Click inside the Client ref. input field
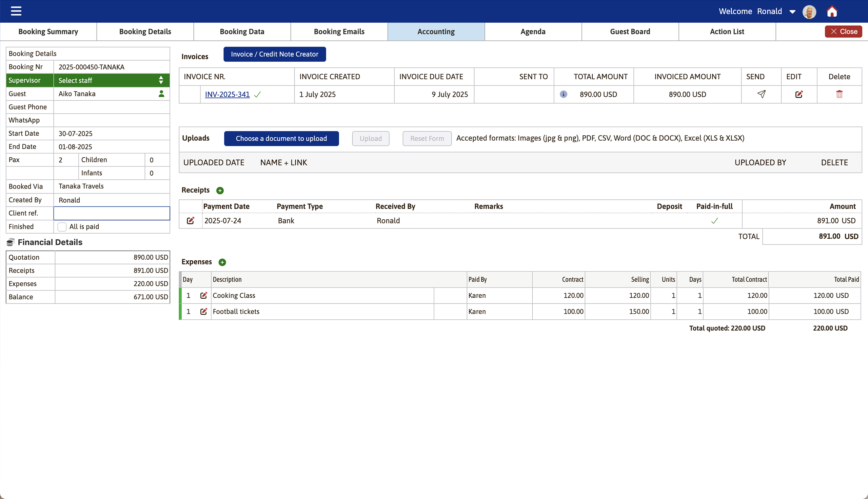Screen dimensions: 868x499 [x=111, y=213]
